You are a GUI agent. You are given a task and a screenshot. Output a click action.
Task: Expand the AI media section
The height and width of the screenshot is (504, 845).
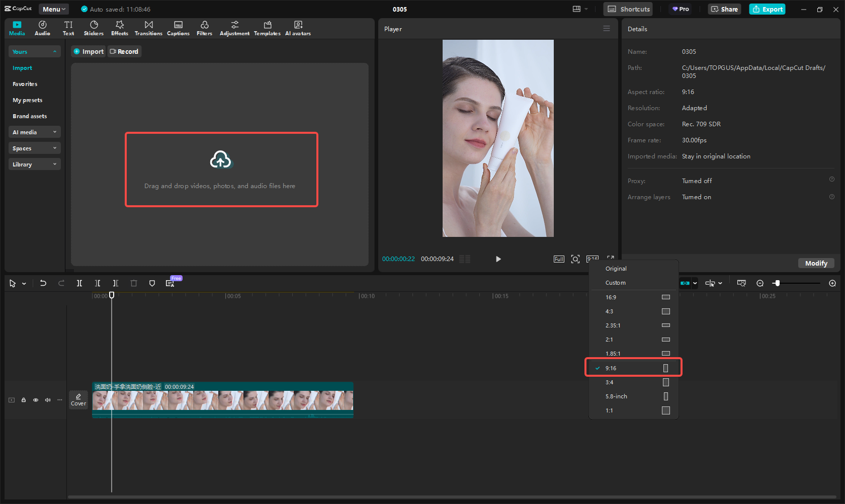coord(34,132)
